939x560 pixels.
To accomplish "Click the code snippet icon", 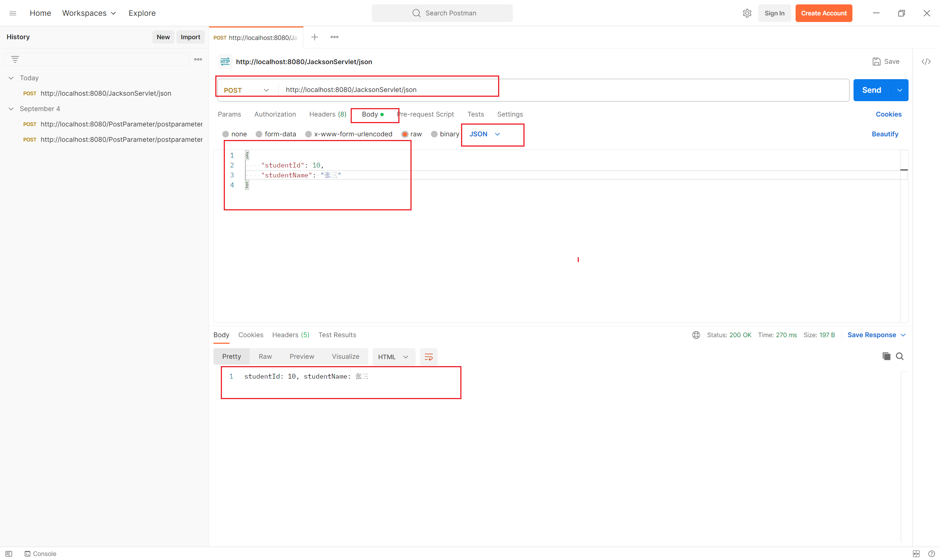I will (x=926, y=62).
